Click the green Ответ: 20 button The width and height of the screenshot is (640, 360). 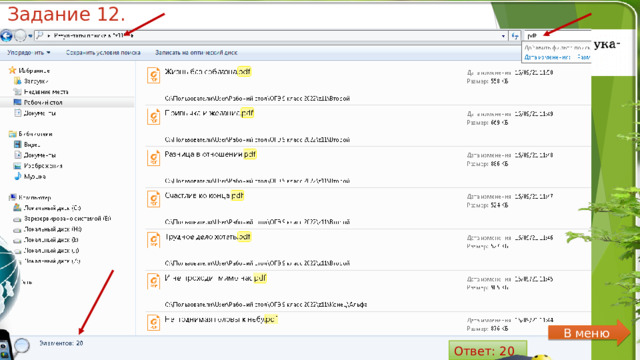[x=488, y=350]
